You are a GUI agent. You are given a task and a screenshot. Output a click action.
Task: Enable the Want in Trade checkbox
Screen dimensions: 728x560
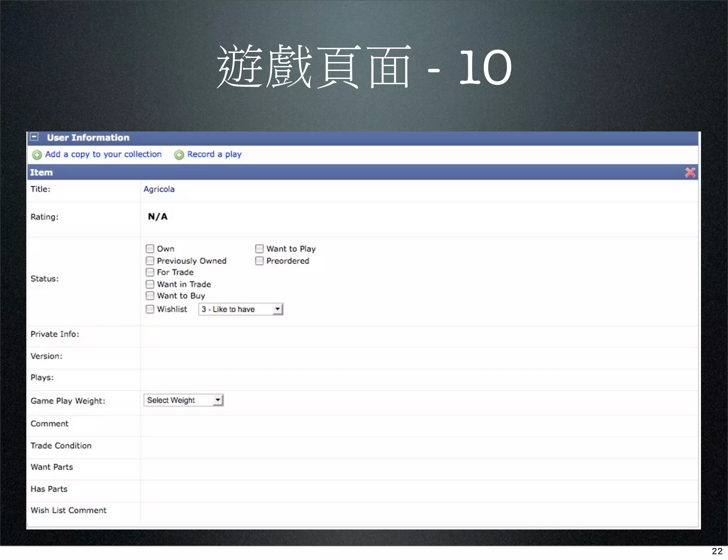coord(150,284)
